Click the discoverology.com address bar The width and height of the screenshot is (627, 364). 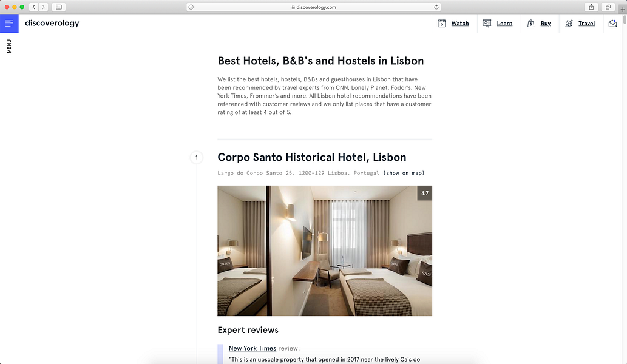tap(313, 7)
